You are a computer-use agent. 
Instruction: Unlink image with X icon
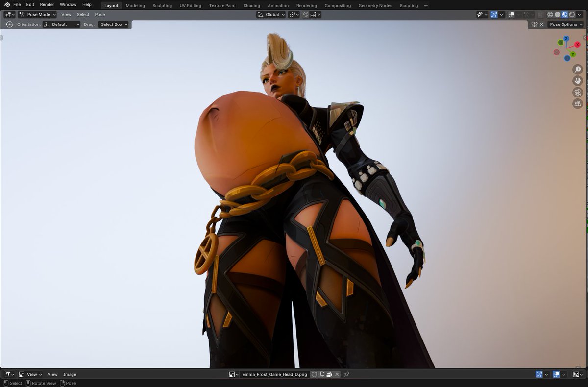(x=337, y=374)
